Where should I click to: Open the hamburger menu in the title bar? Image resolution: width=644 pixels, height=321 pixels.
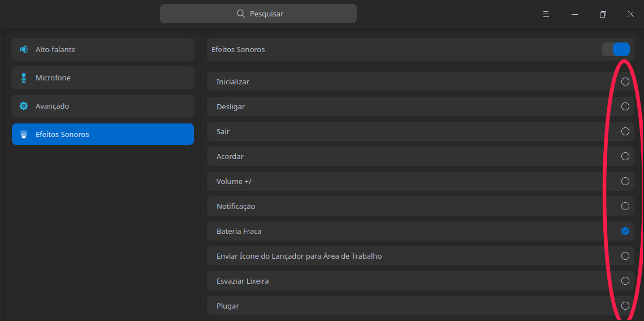coord(546,14)
